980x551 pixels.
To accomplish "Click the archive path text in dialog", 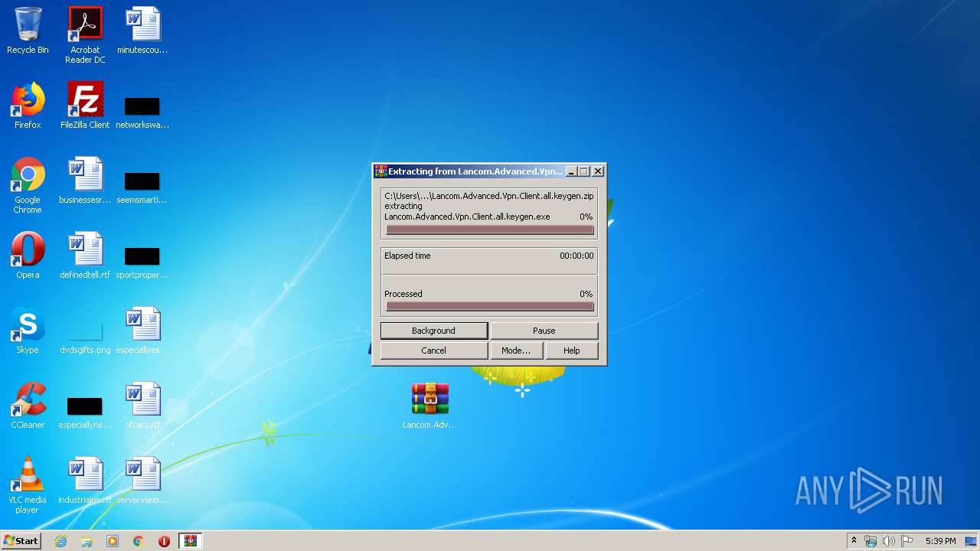I will pos(489,196).
